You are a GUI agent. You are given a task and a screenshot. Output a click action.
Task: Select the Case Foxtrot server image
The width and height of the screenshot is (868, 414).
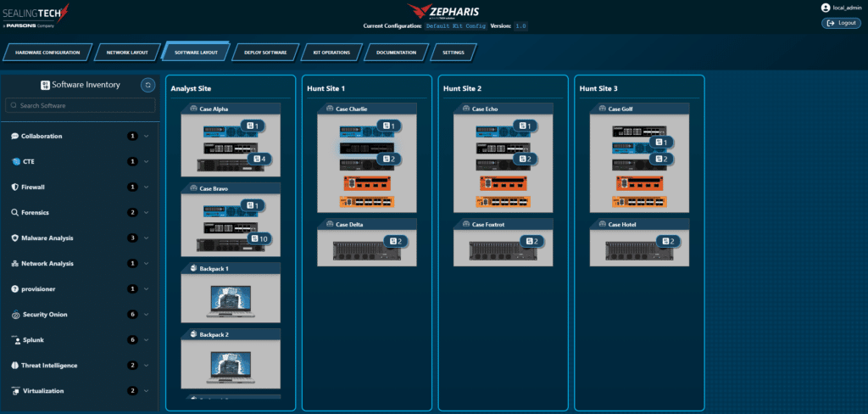[x=503, y=250]
